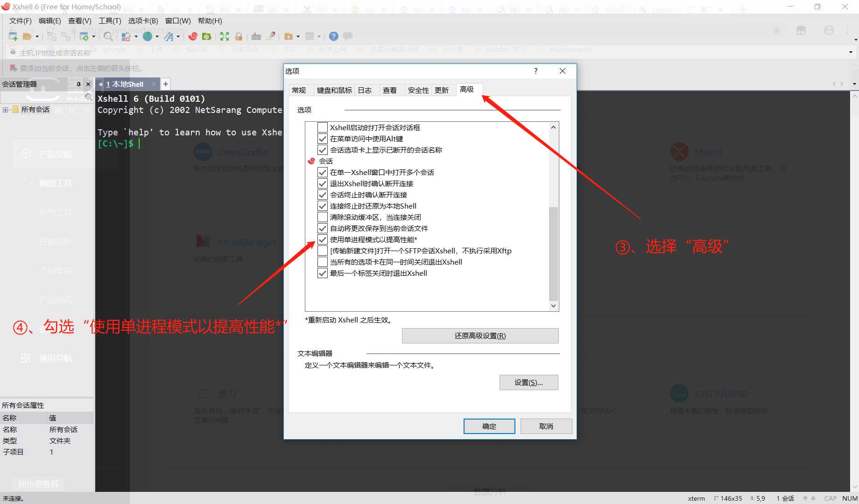Open the 工具(T) menu
859x504 pixels.
(x=110, y=21)
